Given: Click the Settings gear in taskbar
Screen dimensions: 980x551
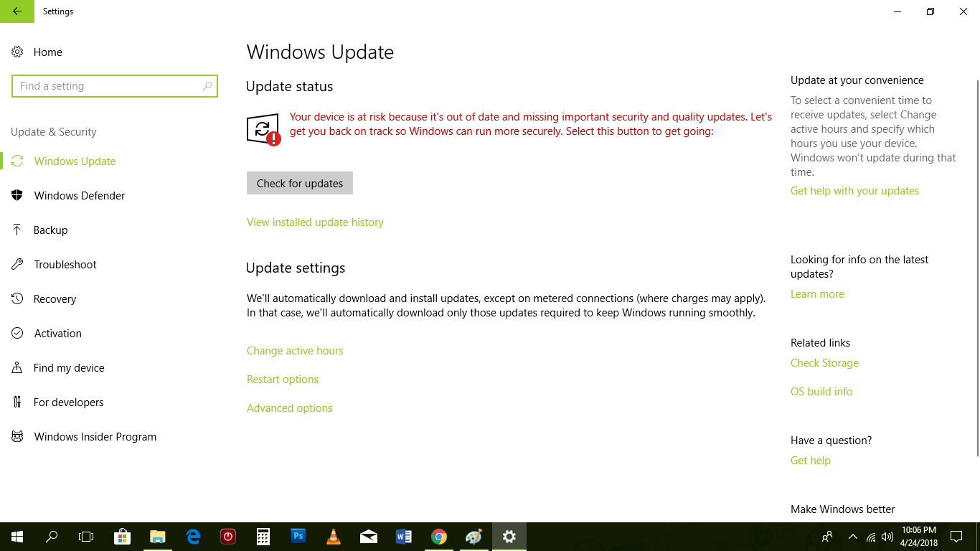Looking at the screenshot, I should click(x=509, y=537).
